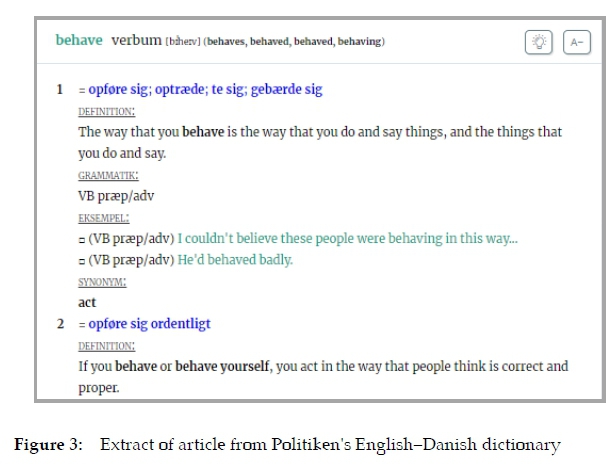Click the inflections list '(behaves, behaved...)'
Image resolution: width=614 pixels, height=464 pixels.
(294, 42)
